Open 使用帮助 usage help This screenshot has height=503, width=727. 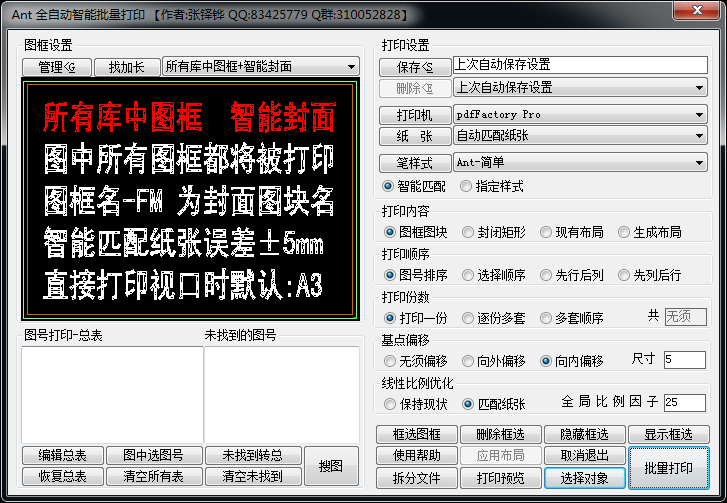416,455
